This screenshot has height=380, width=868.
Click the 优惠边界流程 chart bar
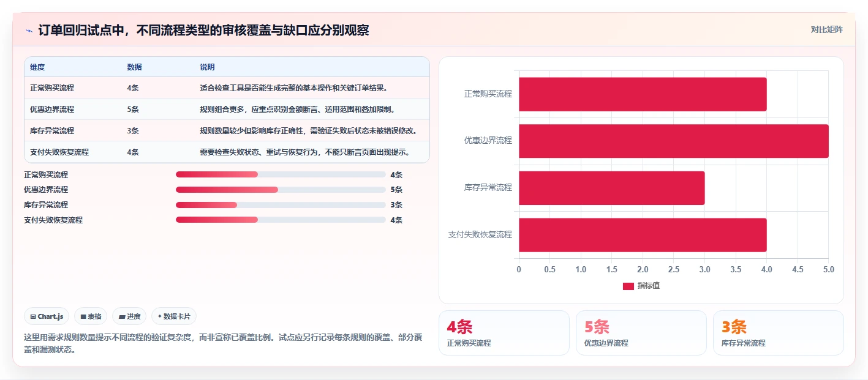click(x=674, y=141)
